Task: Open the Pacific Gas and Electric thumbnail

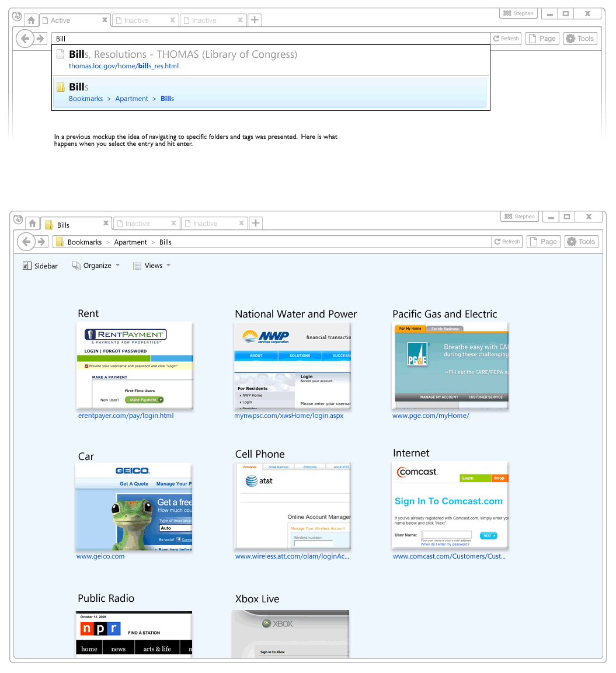Action: pos(450,366)
